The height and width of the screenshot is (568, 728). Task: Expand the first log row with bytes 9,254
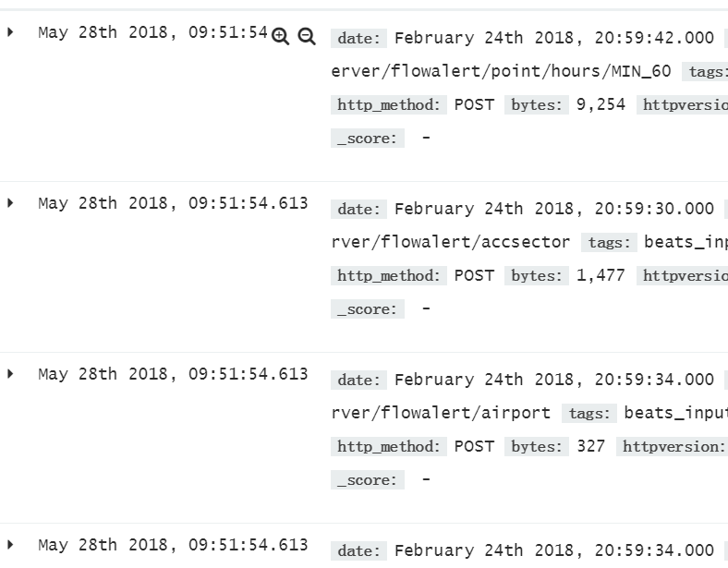click(11, 32)
